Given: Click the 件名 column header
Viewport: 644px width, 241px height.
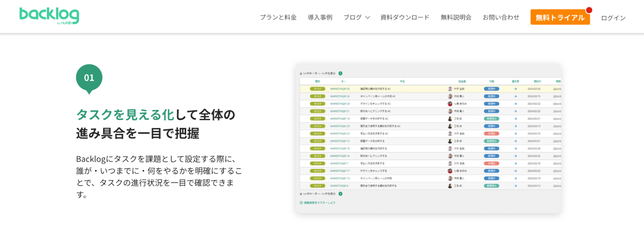Looking at the screenshot, I should pos(402,82).
